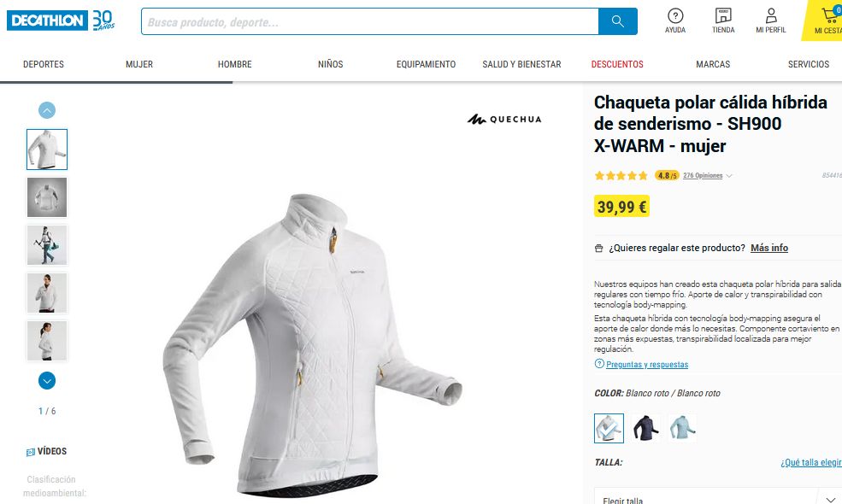Select the dark navy jacket color
This screenshot has height=504, width=842.
coord(645,428)
